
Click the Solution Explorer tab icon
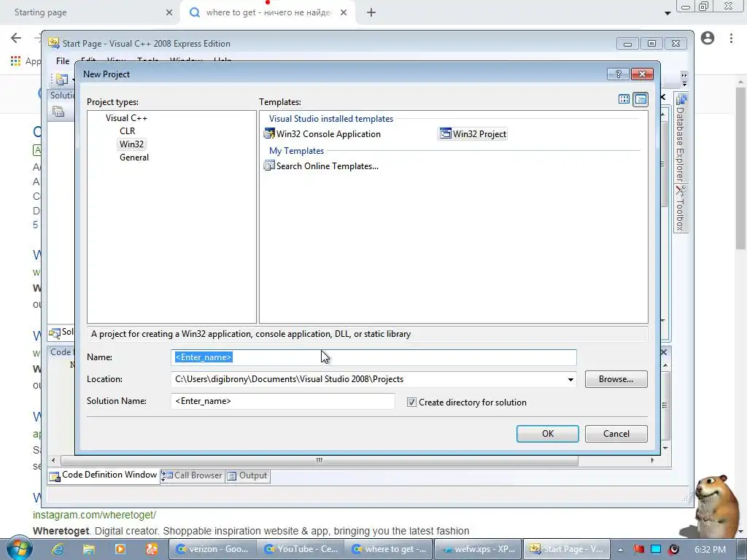[55, 332]
